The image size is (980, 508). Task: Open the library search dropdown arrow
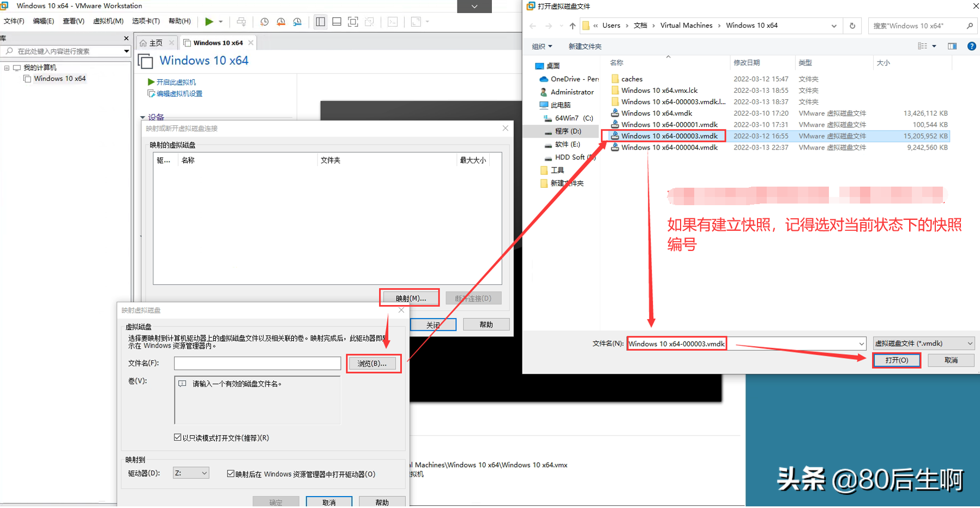point(127,51)
